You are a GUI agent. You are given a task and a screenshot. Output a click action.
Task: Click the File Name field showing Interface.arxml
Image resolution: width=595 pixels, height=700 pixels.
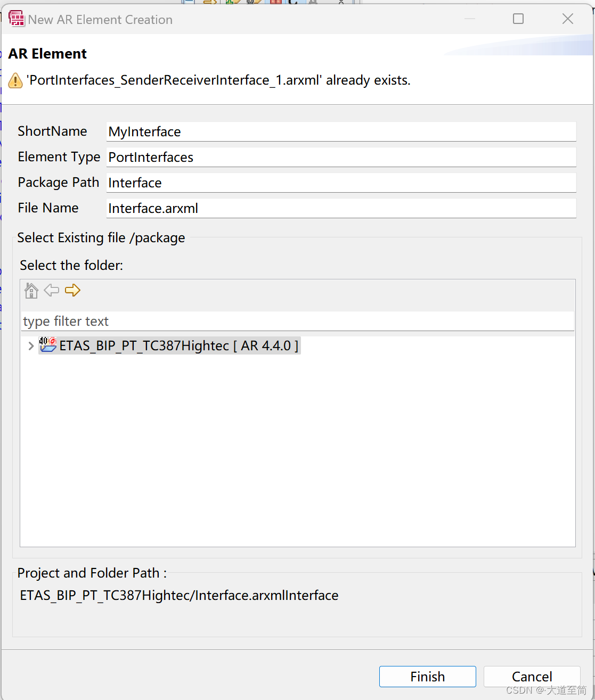(341, 208)
